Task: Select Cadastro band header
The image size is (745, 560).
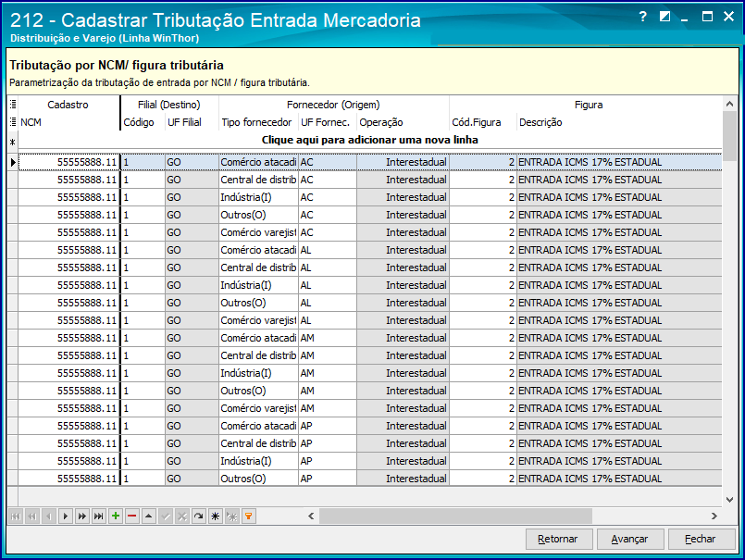Action: [68, 105]
